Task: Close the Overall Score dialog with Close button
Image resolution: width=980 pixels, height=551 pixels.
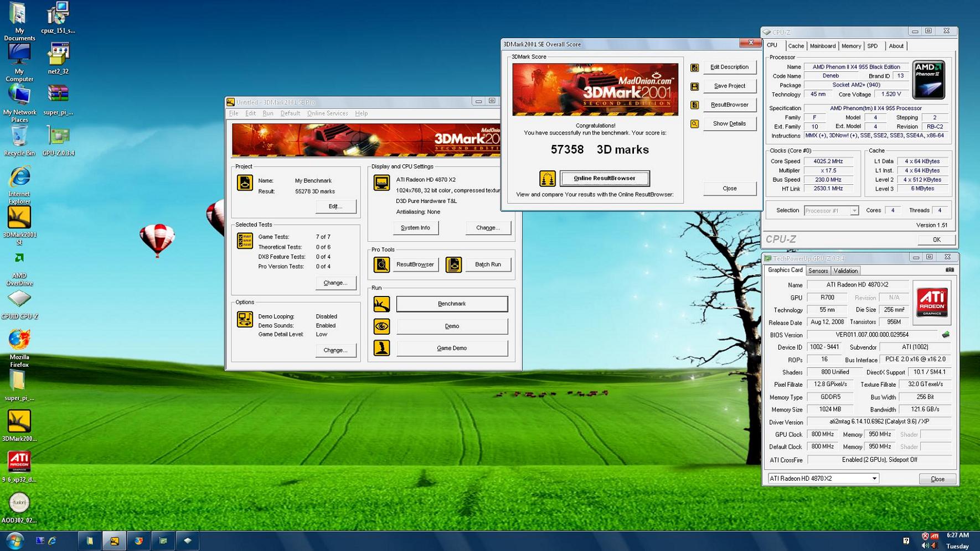Action: click(x=729, y=189)
